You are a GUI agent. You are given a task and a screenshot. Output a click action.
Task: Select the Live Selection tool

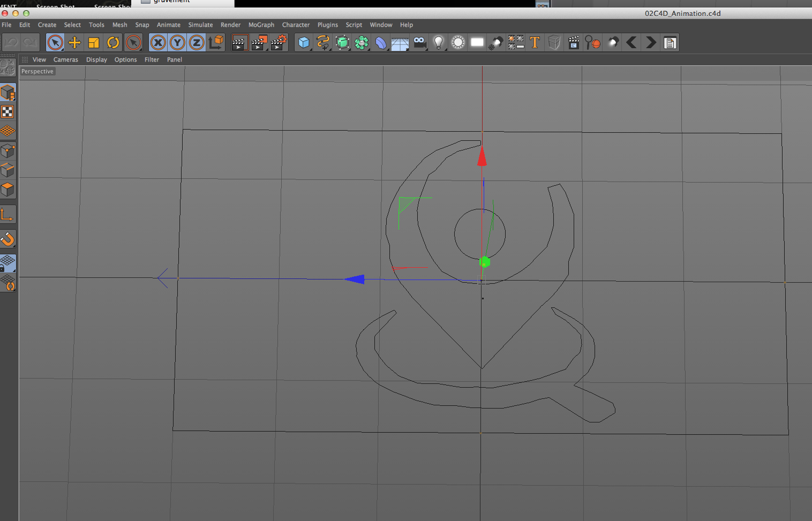click(x=55, y=42)
